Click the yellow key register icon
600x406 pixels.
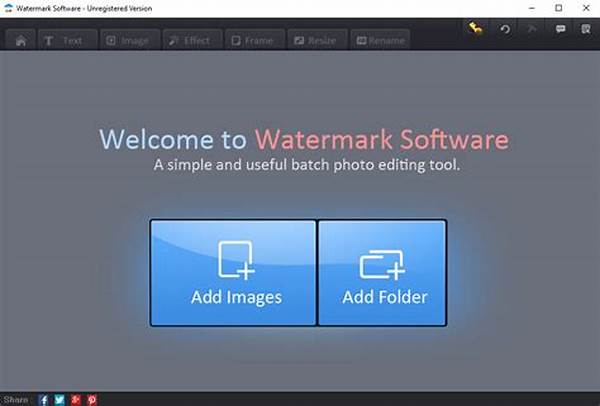point(478,30)
